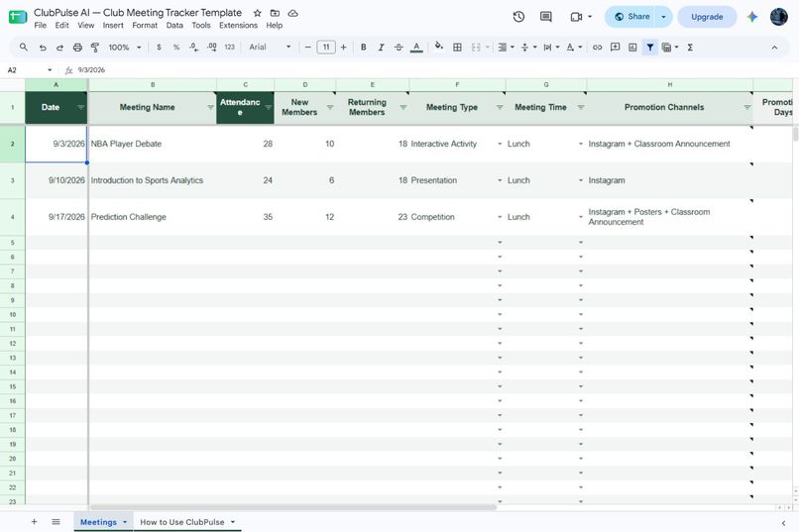Insert a chart
The width and height of the screenshot is (799, 532).
coord(632,48)
